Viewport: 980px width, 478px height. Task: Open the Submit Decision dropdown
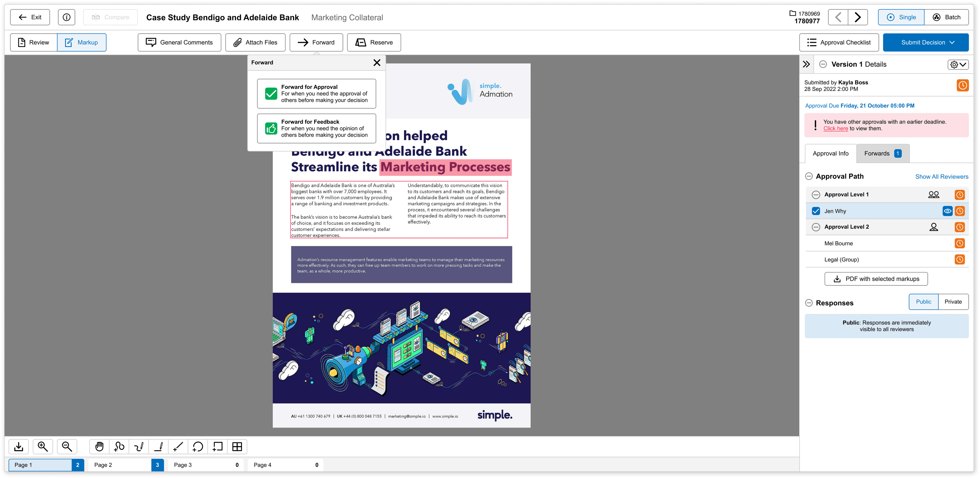point(926,42)
